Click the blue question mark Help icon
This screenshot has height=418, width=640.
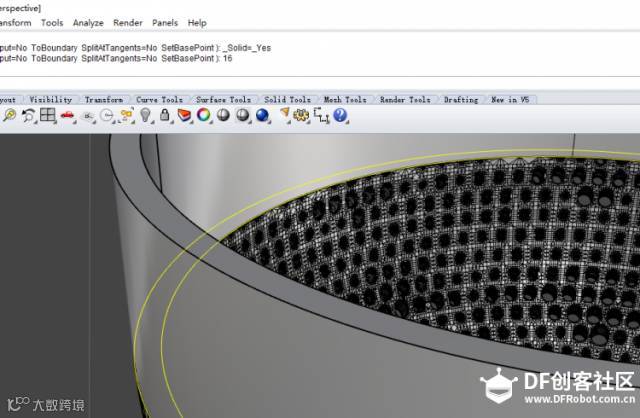(340, 116)
